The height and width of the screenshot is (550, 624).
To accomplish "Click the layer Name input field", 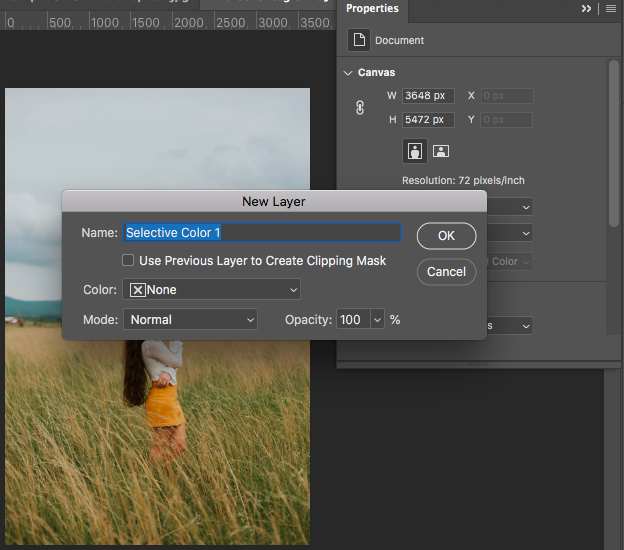I will pos(262,232).
